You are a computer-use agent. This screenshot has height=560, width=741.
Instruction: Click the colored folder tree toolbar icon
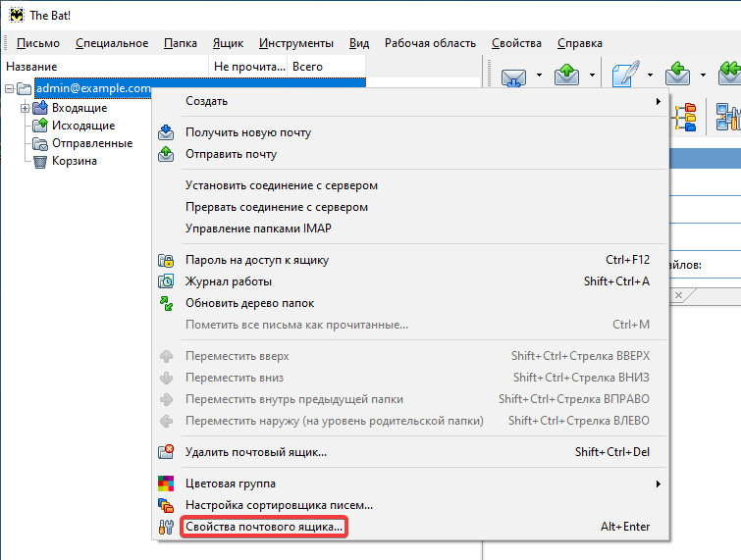(x=686, y=117)
